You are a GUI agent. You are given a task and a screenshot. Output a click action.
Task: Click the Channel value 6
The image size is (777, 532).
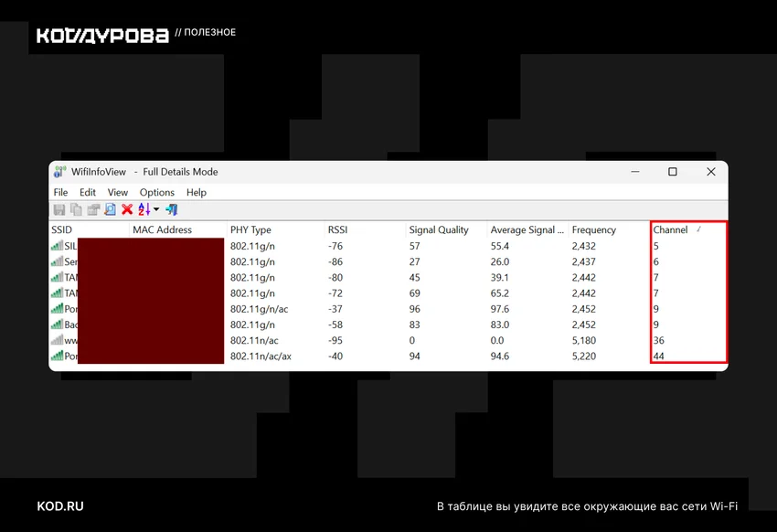656,261
